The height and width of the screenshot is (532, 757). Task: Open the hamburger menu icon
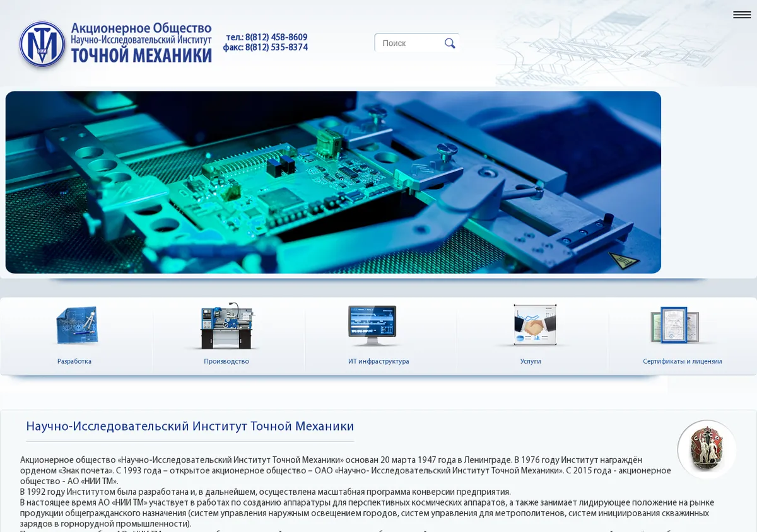(x=742, y=15)
